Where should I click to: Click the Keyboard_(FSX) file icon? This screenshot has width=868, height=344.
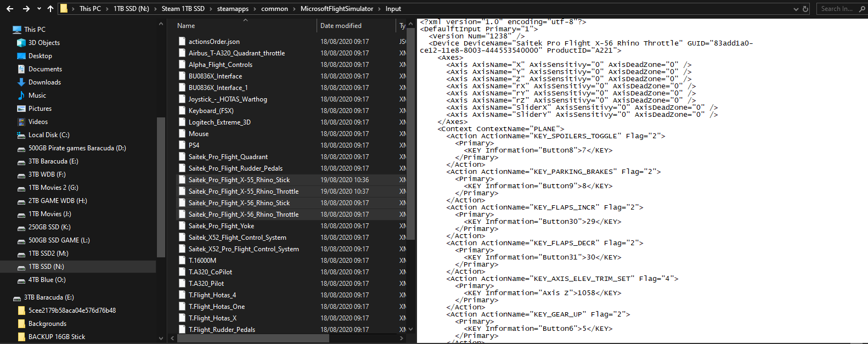182,111
